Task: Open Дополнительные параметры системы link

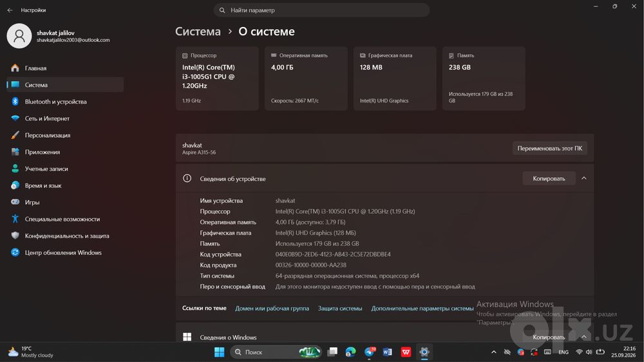Action: pos(422,308)
